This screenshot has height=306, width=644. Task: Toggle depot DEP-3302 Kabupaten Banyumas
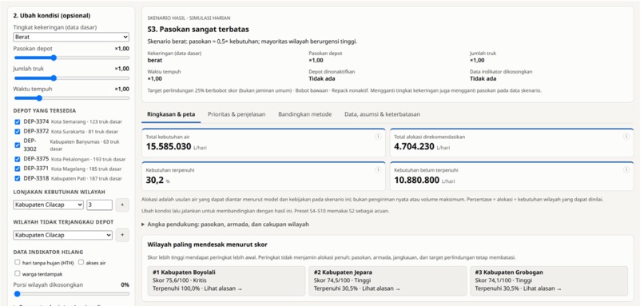(18, 145)
